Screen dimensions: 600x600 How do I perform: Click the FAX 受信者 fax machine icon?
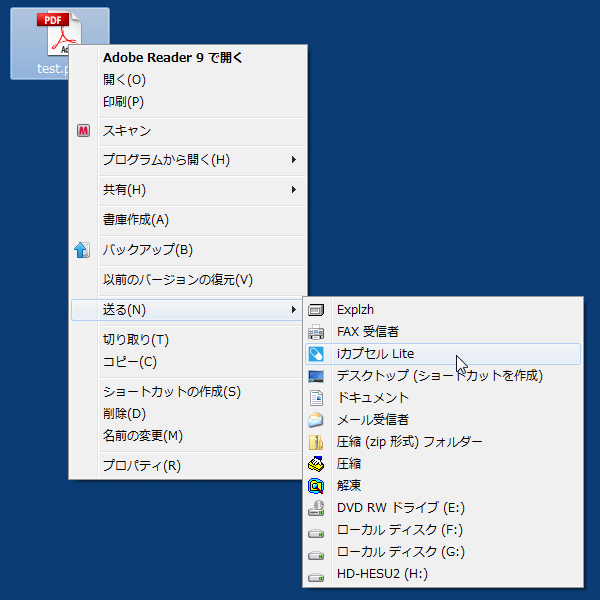click(316, 332)
